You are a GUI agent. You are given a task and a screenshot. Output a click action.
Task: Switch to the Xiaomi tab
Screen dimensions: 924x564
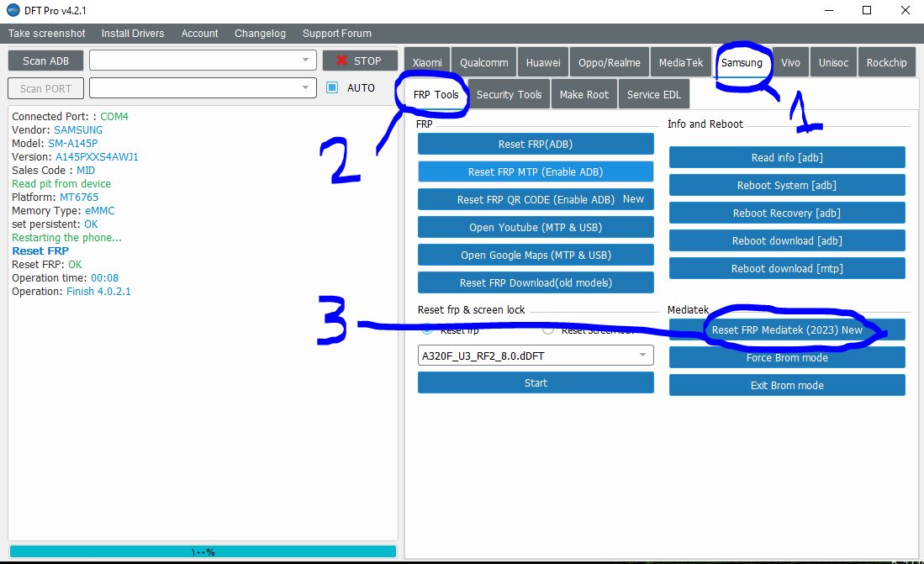(x=427, y=62)
